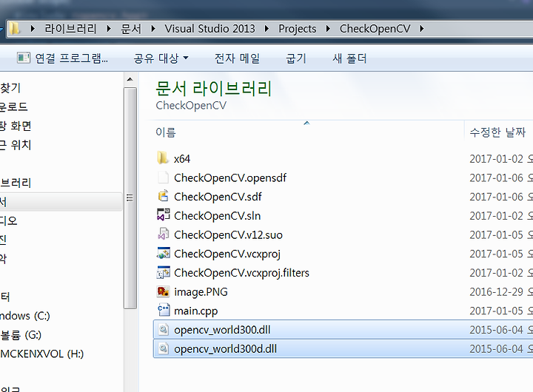Click the 연결 프로그램 toolbar icon
533x392 pixels.
click(x=24, y=58)
